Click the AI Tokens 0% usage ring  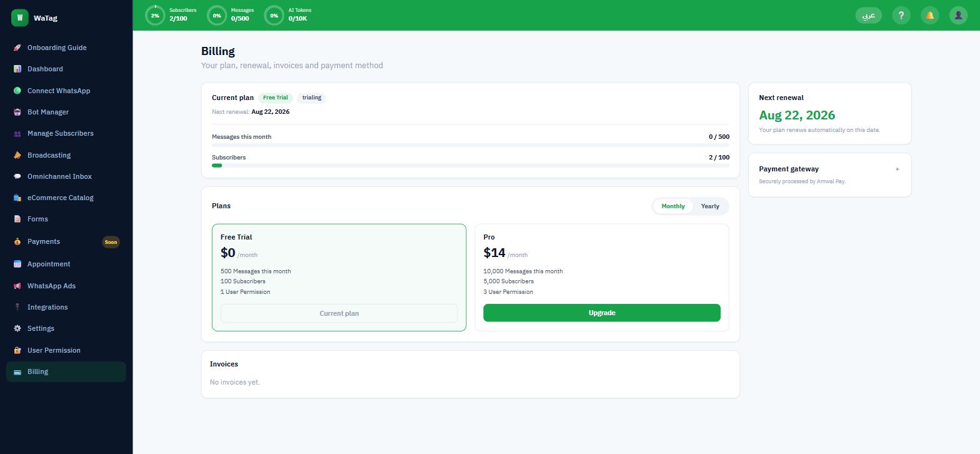coord(274,16)
